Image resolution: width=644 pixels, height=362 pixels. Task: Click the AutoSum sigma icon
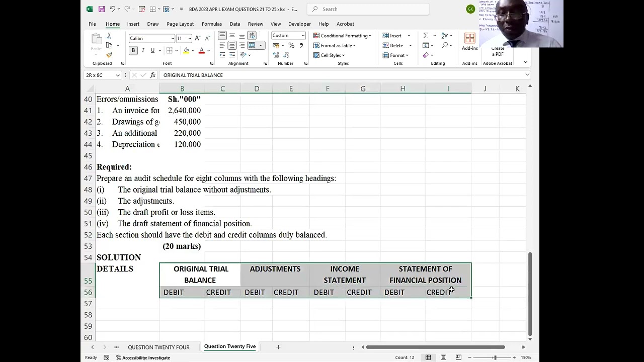pos(426,36)
